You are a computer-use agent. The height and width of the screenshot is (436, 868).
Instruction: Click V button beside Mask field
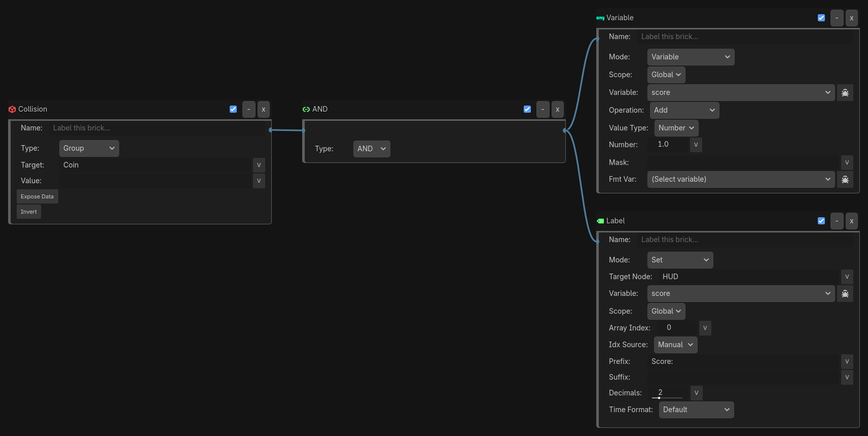(847, 162)
